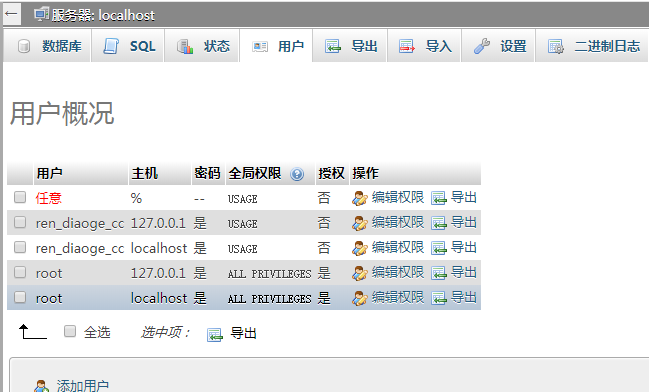Image resolution: width=649 pixels, height=392 pixels.
Task: Switch to the SQL tab
Action: click(x=127, y=46)
